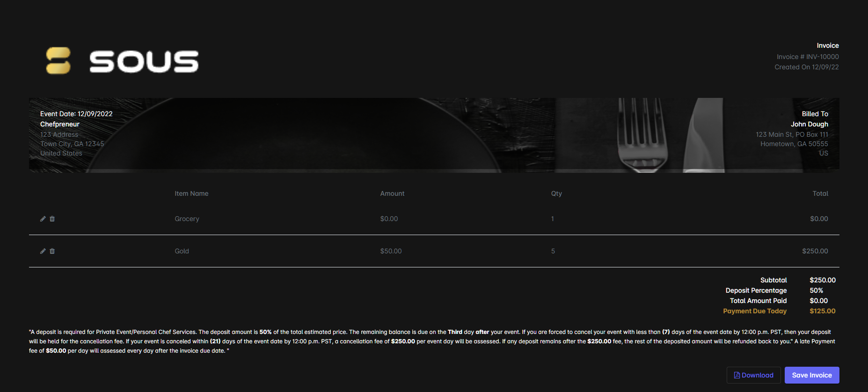Delete the Grocery line item trash icon
Screen dimensions: 868x392
(x=52, y=219)
